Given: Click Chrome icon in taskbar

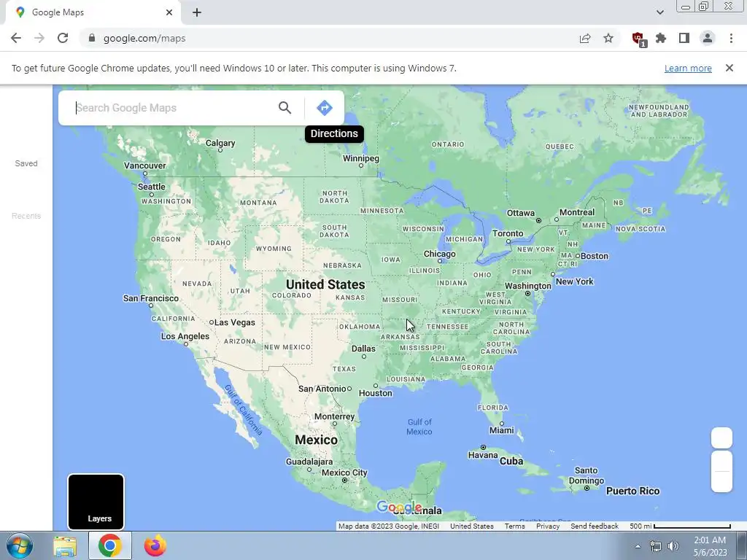Looking at the screenshot, I should click(110, 545).
